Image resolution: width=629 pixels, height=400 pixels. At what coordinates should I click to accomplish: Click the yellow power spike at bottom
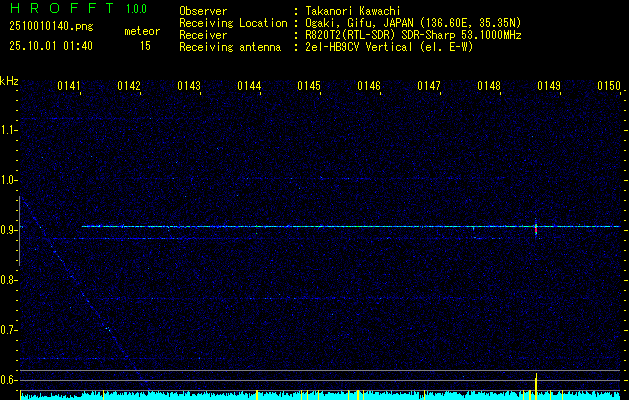point(537,385)
